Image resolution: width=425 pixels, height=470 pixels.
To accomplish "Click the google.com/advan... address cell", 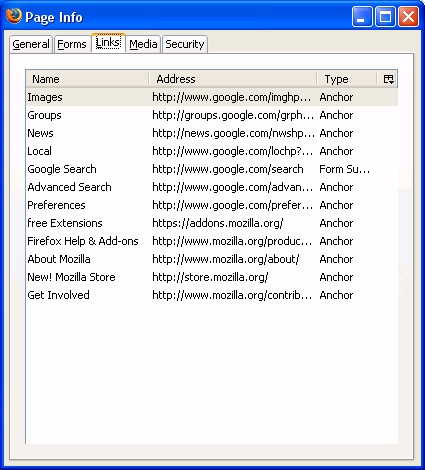I will [233, 187].
